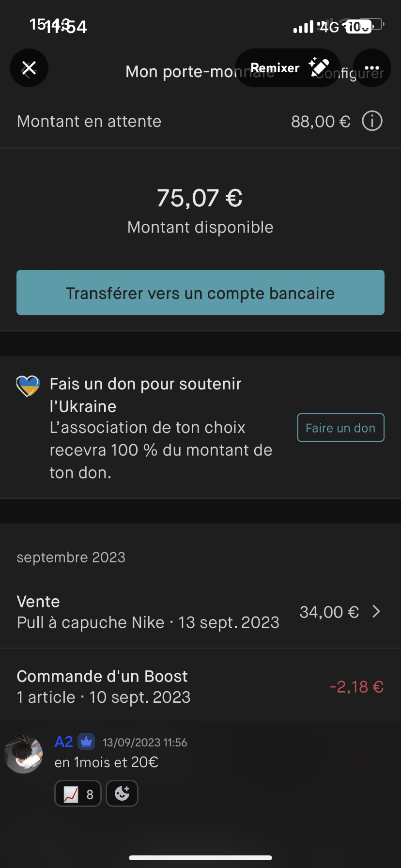Tap the info icon beside 88,00 €

point(372,121)
